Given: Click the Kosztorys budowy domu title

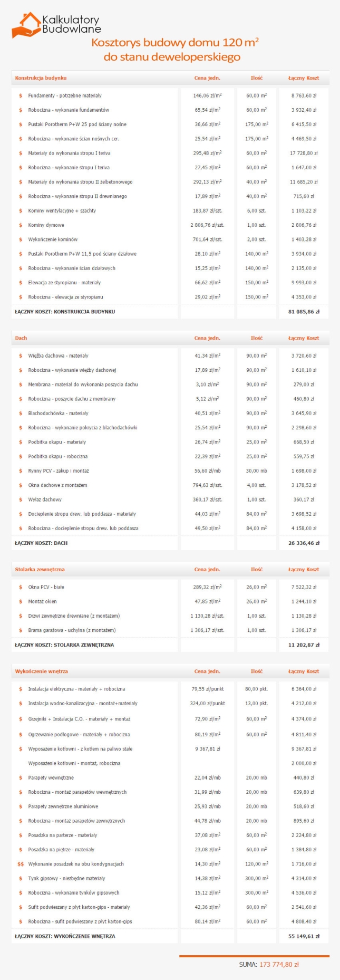Looking at the screenshot, I should [174, 50].
